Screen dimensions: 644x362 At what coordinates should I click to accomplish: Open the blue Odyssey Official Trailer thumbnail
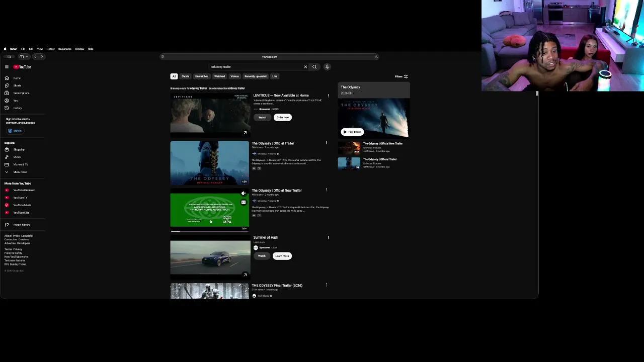pos(209,163)
